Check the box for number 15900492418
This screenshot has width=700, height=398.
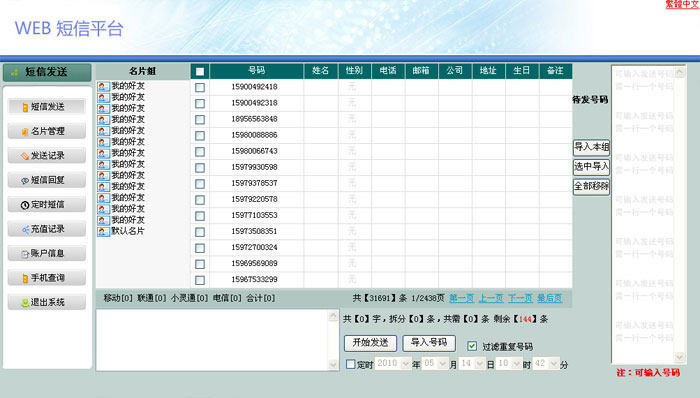click(200, 87)
